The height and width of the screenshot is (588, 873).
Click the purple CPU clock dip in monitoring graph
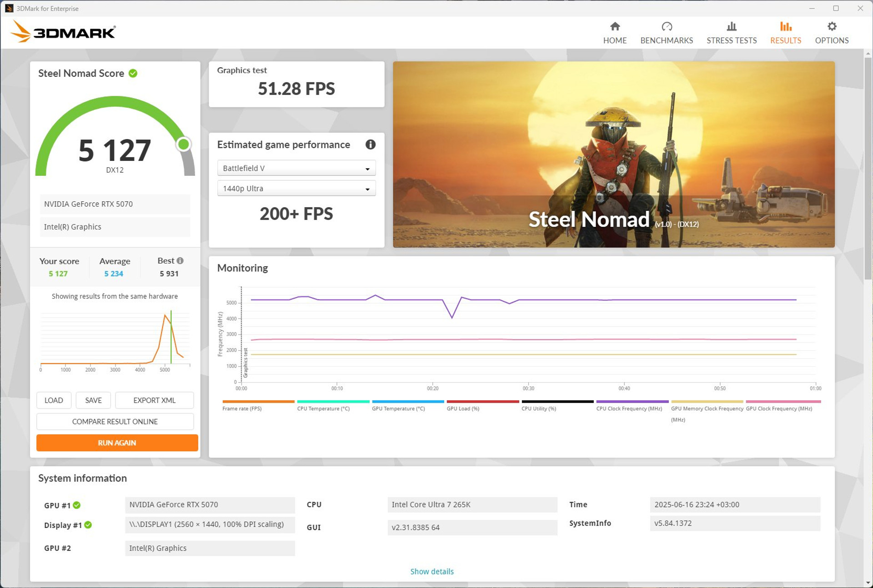452,317
